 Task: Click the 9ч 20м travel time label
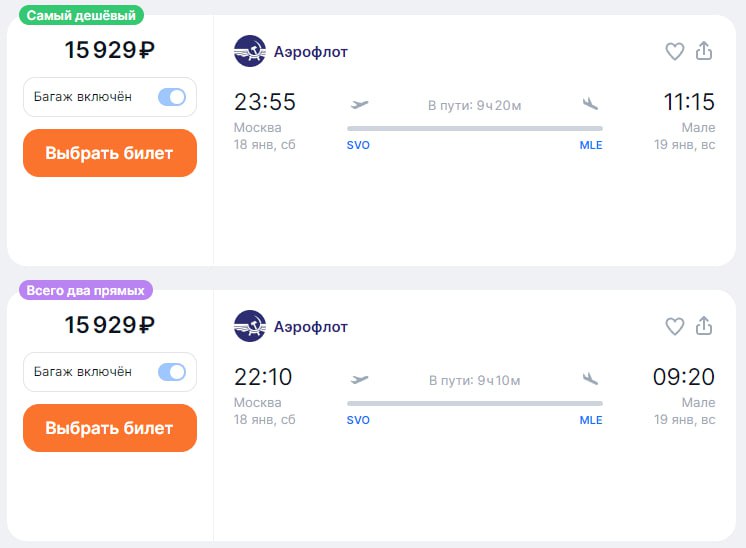(x=475, y=105)
